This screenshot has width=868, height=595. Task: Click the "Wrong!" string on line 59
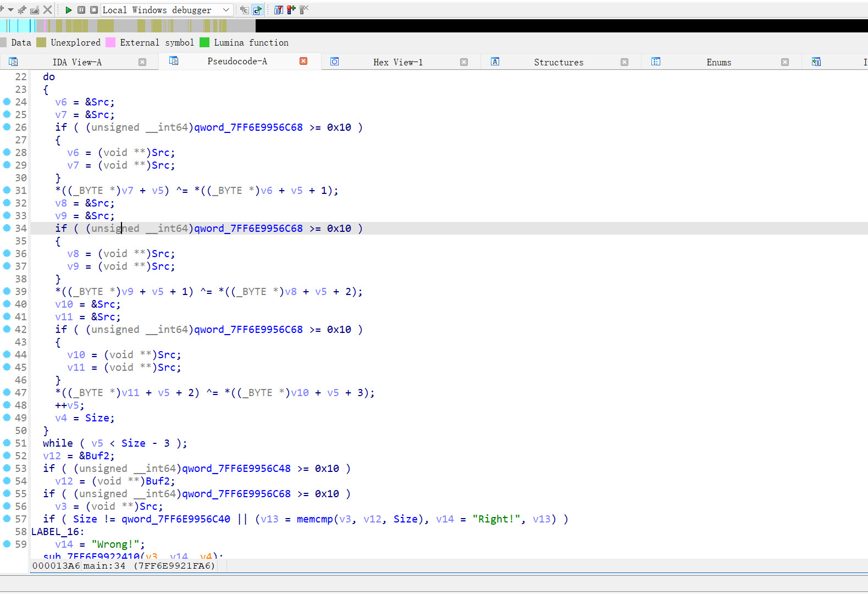pyautogui.click(x=115, y=544)
